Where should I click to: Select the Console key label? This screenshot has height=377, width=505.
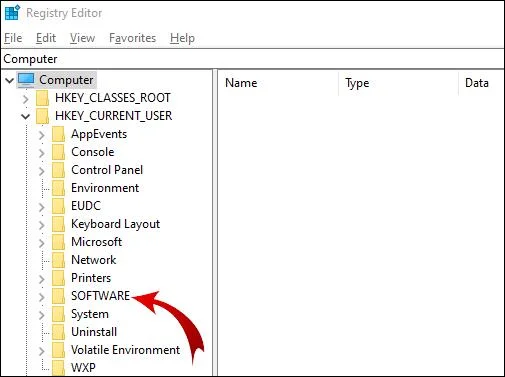[93, 152]
